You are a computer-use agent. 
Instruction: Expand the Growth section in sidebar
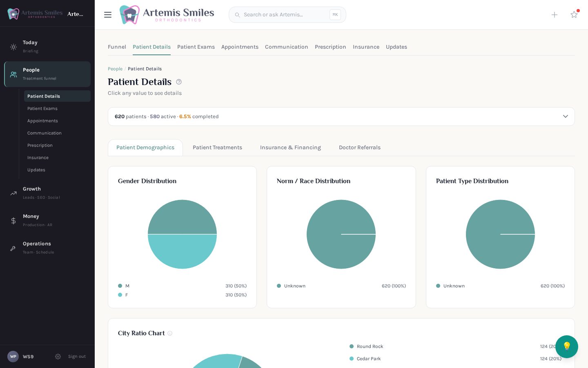pos(47,193)
